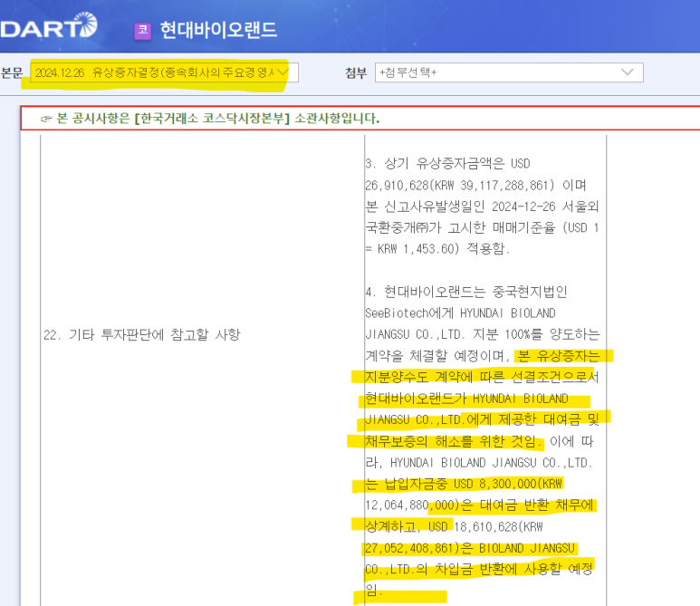700x606 pixels.
Task: Click the text 3. 상기 유상증자금액은 USD
Action: 447,163
